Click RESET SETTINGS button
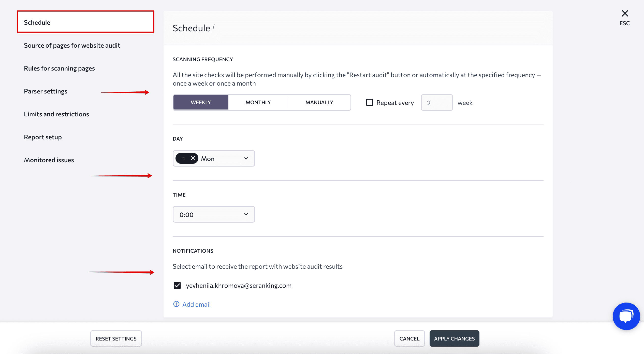Viewport: 644px width, 354px height. click(116, 338)
